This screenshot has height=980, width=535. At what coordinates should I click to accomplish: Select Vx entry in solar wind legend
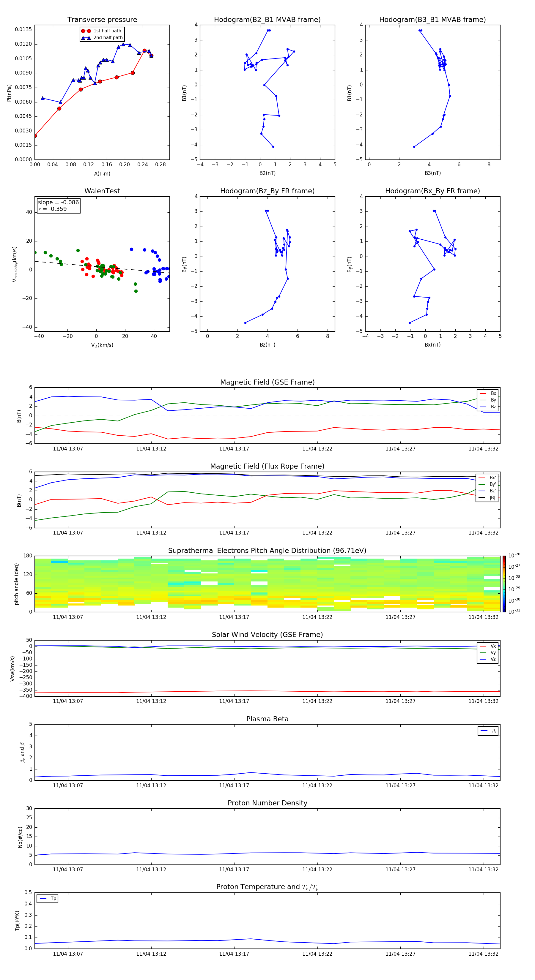coord(488,646)
